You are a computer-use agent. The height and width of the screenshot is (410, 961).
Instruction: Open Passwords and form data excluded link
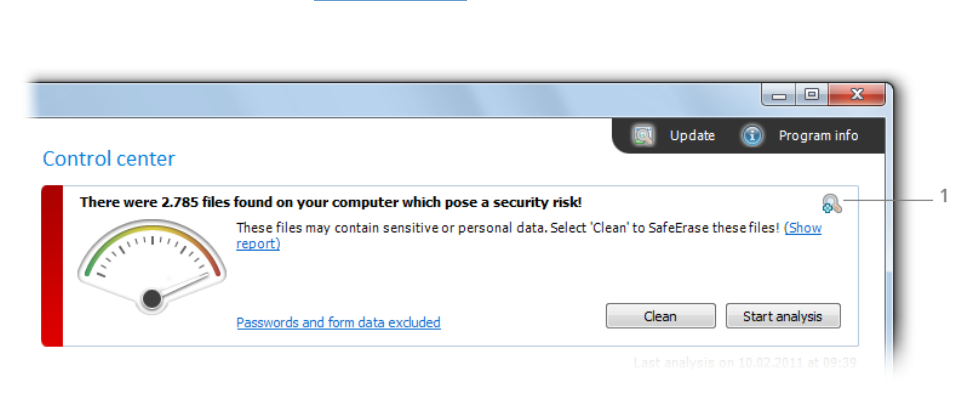tap(338, 322)
